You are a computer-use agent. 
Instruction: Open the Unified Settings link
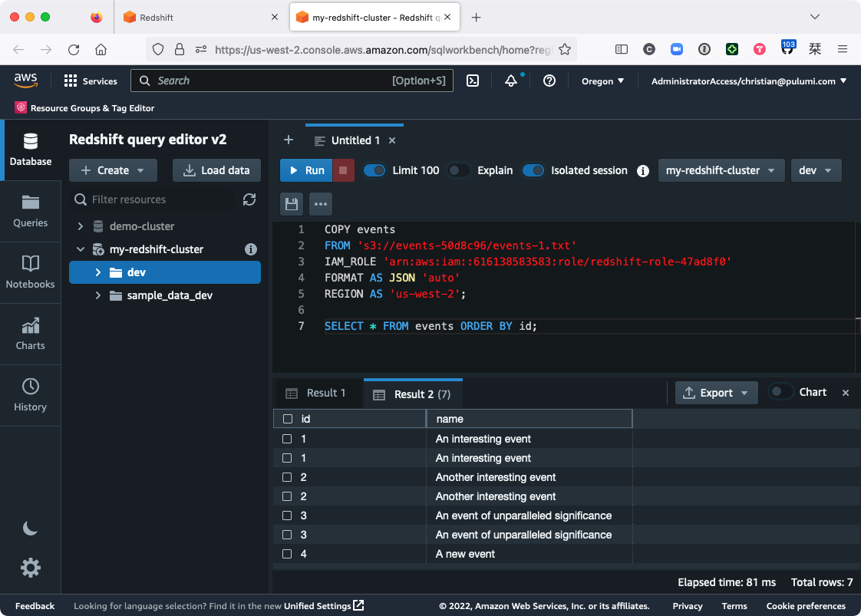(x=323, y=605)
